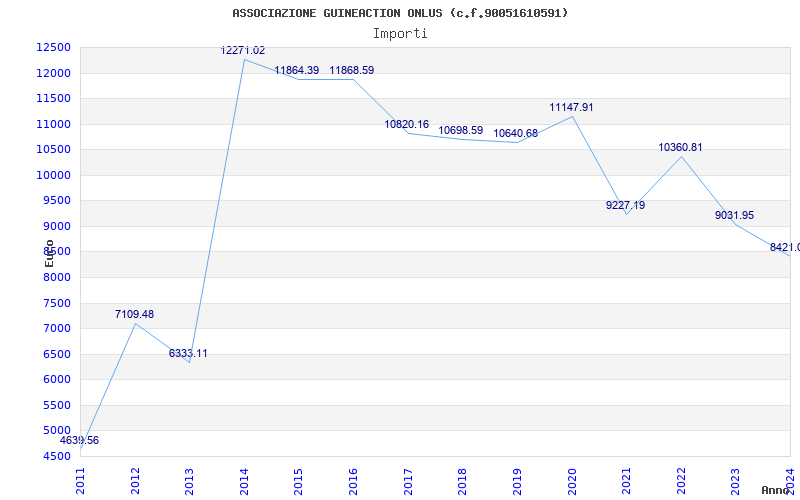Click x-axis year 2014

244,482
